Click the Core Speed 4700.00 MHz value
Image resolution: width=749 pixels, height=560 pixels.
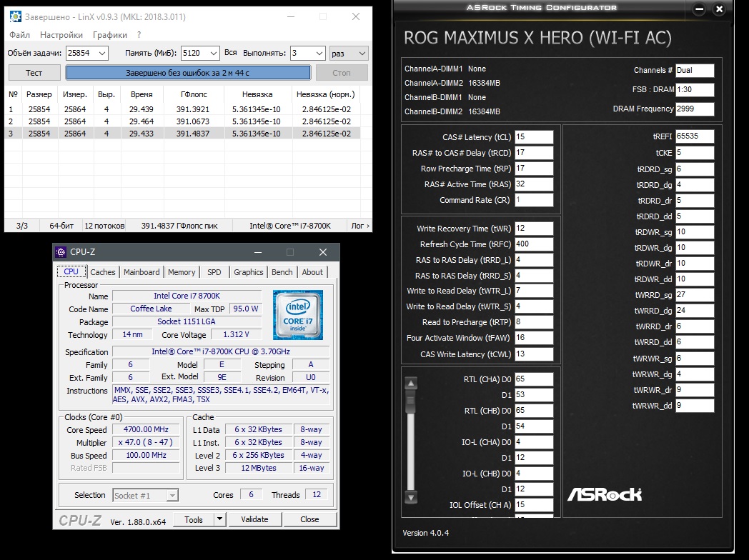[x=147, y=430]
